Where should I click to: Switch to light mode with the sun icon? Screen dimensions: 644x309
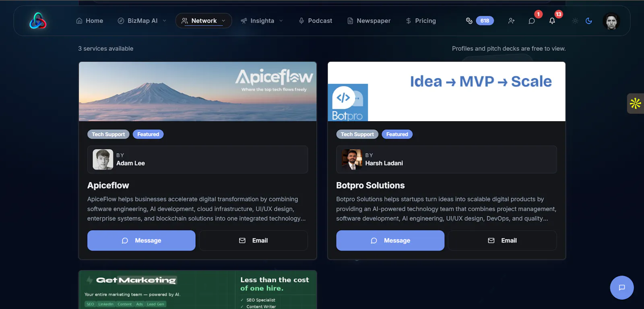click(x=575, y=21)
